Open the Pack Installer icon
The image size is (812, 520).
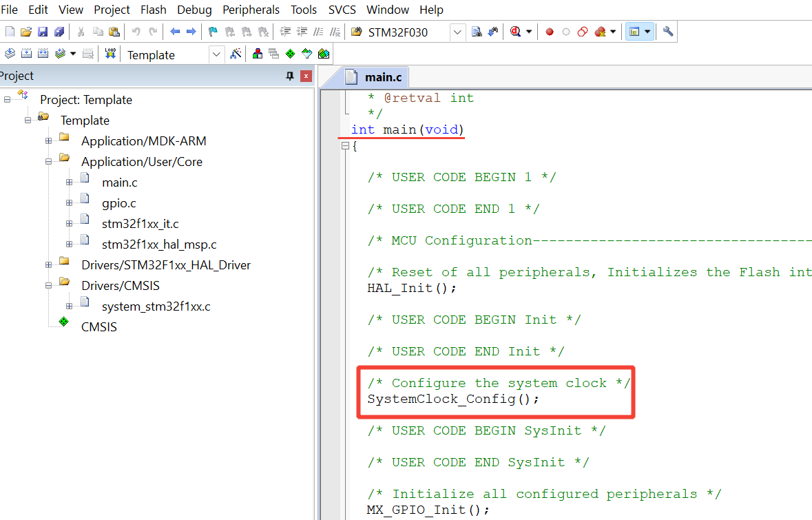coord(324,53)
